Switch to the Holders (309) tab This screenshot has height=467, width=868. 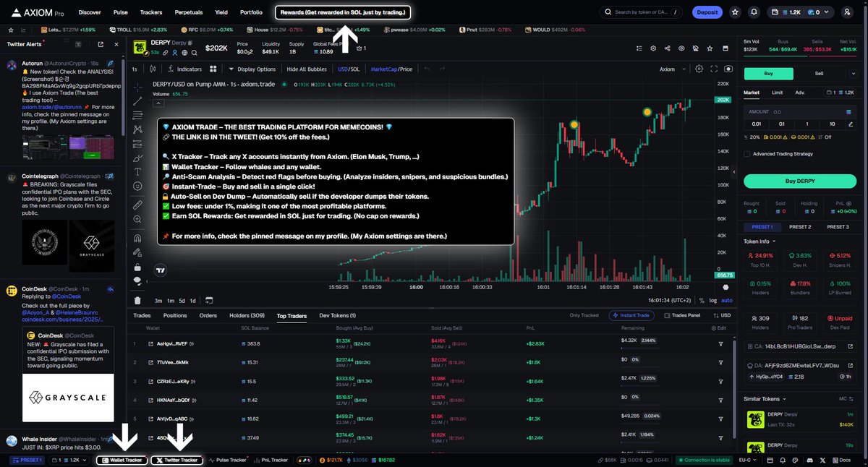point(247,315)
